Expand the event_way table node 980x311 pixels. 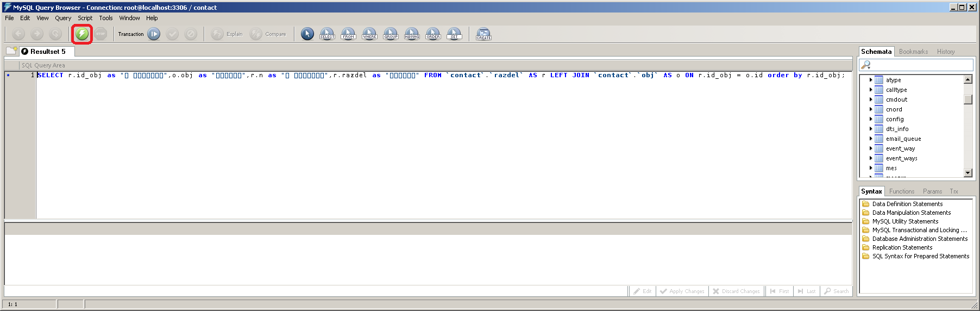(870, 148)
